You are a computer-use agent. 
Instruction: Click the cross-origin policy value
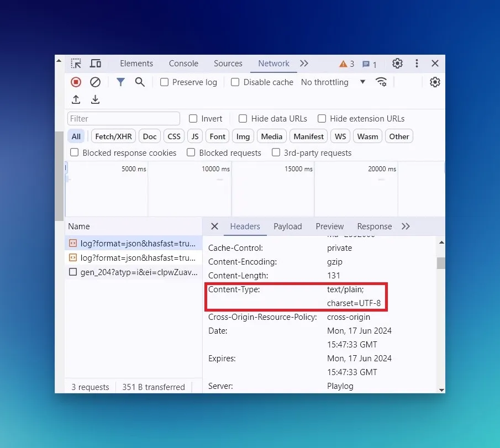tap(349, 317)
